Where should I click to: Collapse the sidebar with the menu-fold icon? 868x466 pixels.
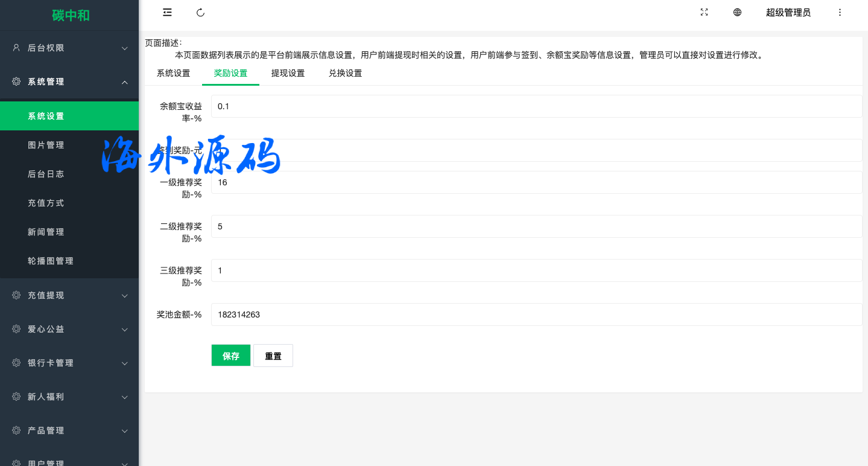coord(167,13)
